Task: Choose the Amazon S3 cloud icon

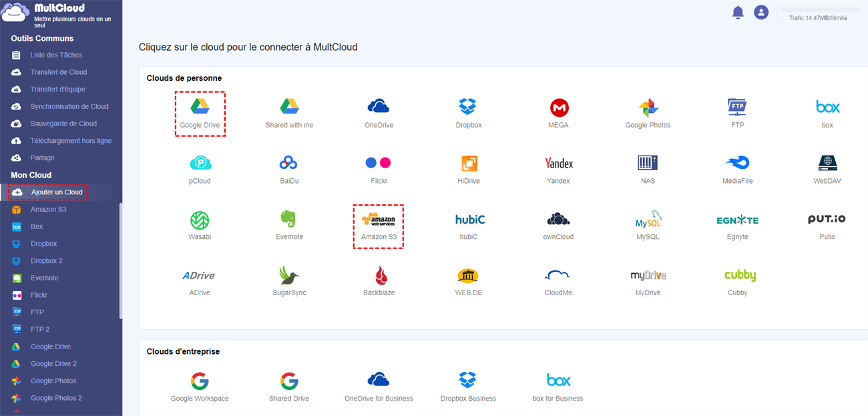Action: tap(379, 219)
